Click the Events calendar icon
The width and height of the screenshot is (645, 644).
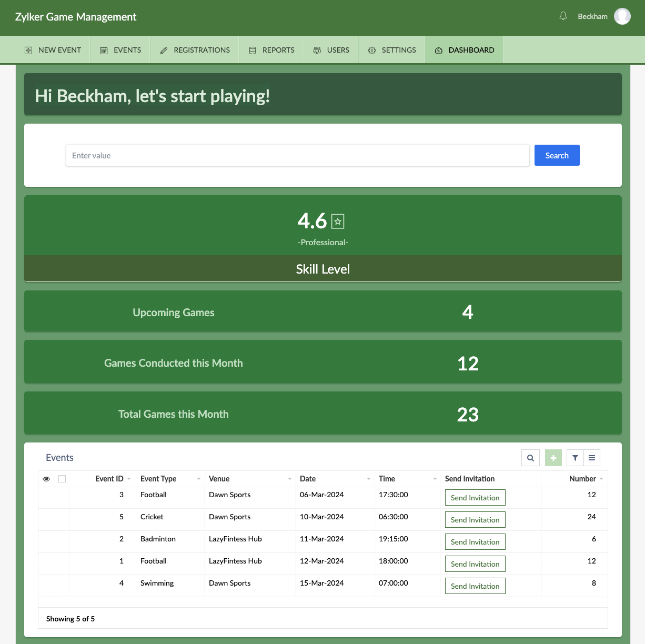pyautogui.click(x=104, y=51)
